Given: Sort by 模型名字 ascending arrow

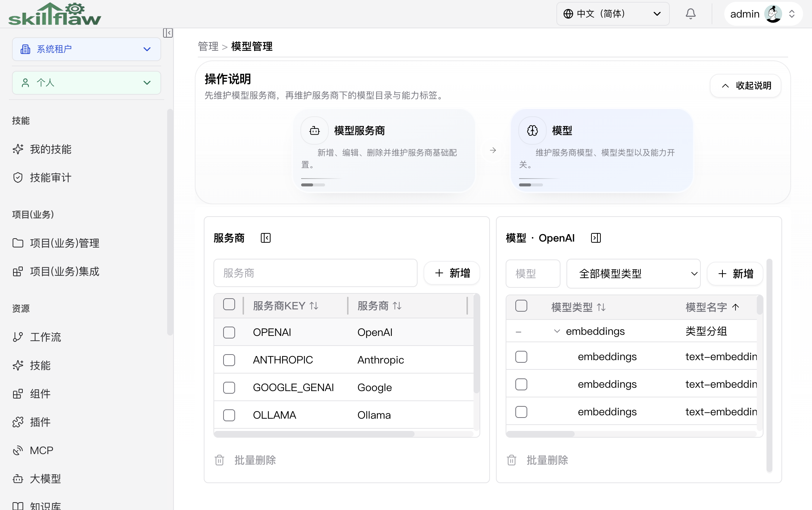Looking at the screenshot, I should click(736, 307).
